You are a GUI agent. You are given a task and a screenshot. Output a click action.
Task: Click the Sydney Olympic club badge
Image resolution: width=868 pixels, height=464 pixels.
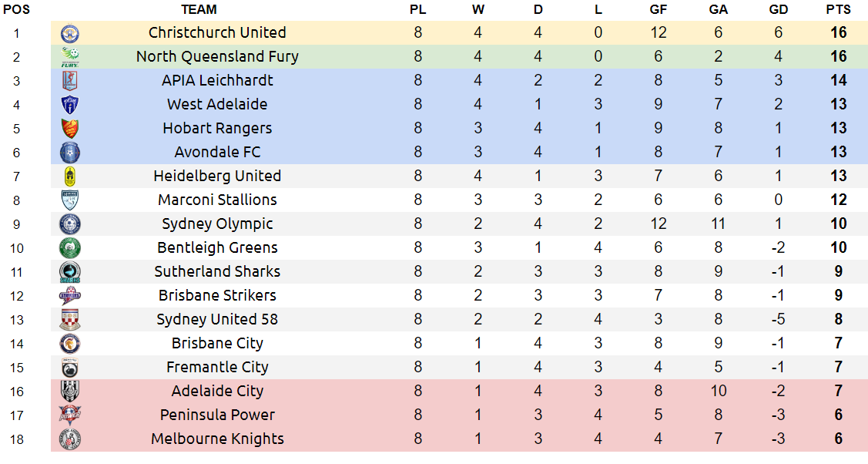[x=70, y=224]
